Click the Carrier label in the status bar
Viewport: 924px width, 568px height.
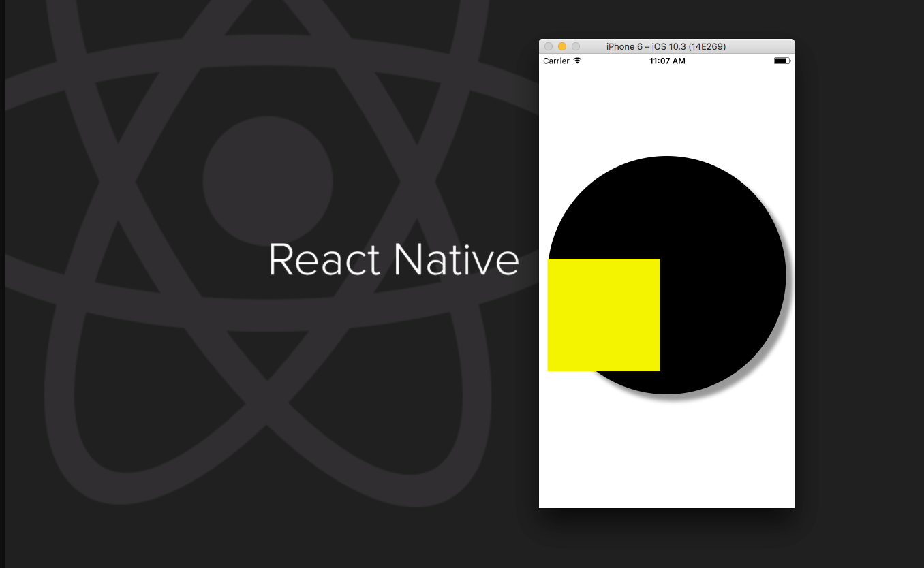pyautogui.click(x=556, y=61)
